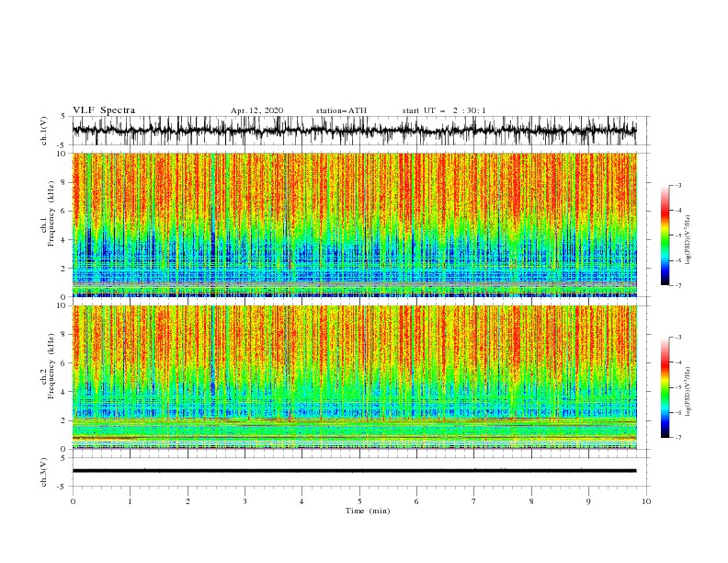The height and width of the screenshot is (563, 728).
Task: Click the ch.2 spectrogram plot
Action: (x=354, y=377)
